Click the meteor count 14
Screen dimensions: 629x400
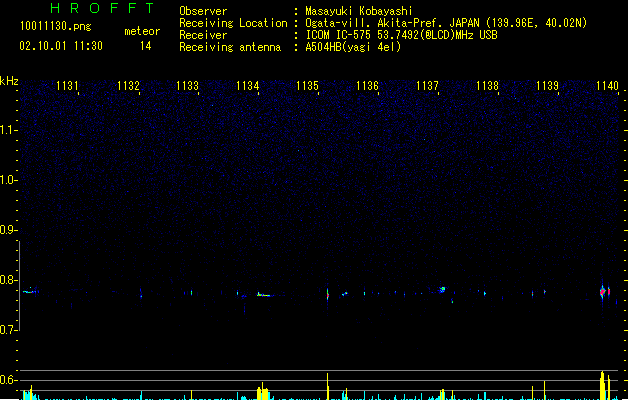tap(146, 46)
